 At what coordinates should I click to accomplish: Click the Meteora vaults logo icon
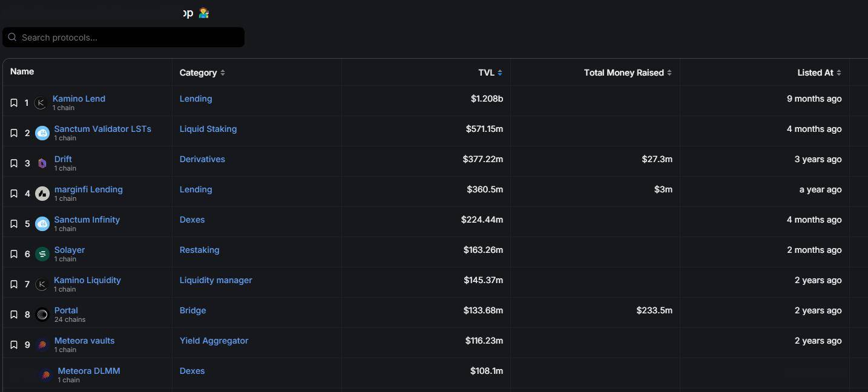pos(42,345)
